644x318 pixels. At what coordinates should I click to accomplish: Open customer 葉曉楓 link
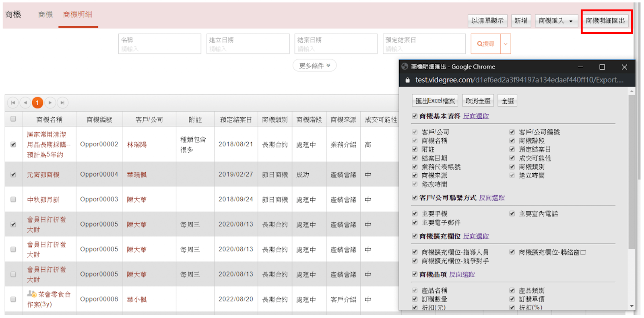point(137,175)
